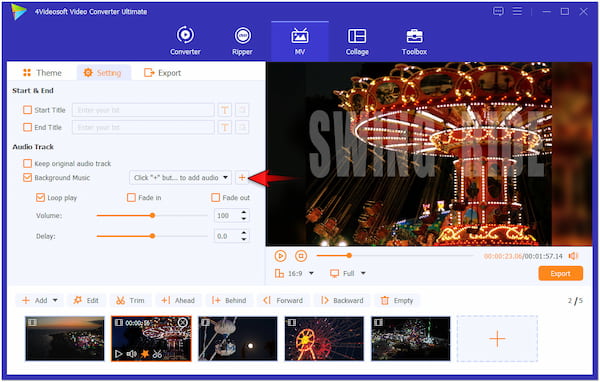
Task: Open the feedback chat icon in title bar
Action: tap(498, 11)
